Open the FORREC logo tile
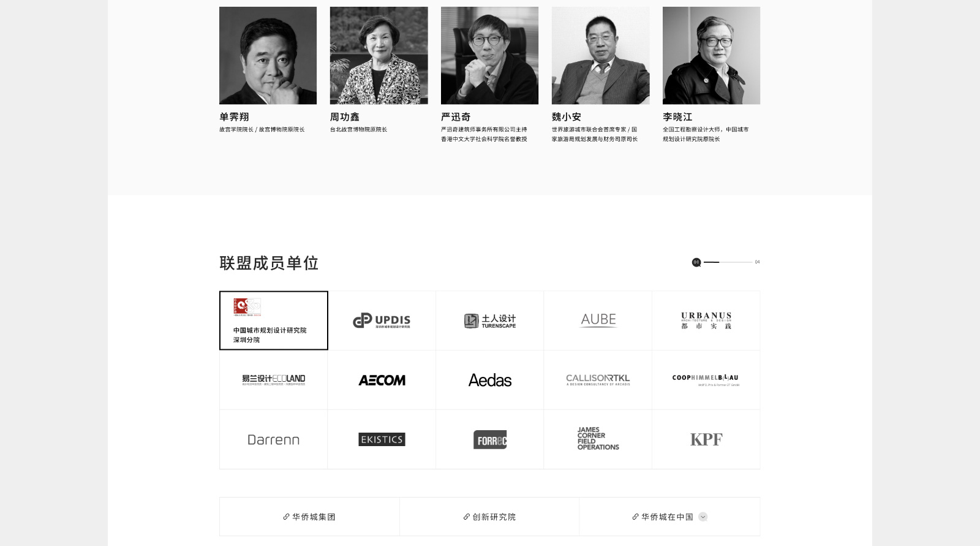The image size is (980, 546). [490, 439]
